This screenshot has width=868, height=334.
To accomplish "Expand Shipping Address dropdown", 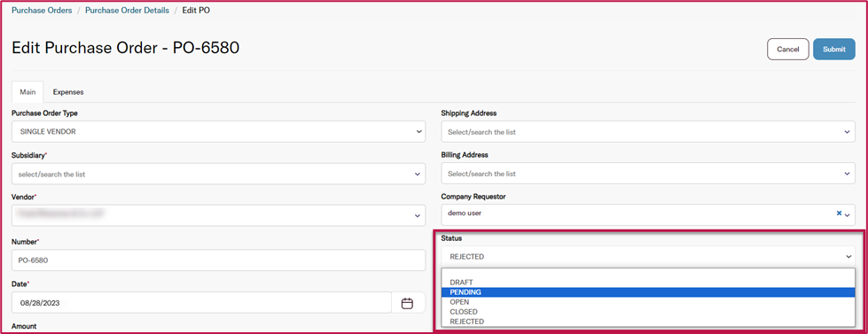I will pos(648,132).
